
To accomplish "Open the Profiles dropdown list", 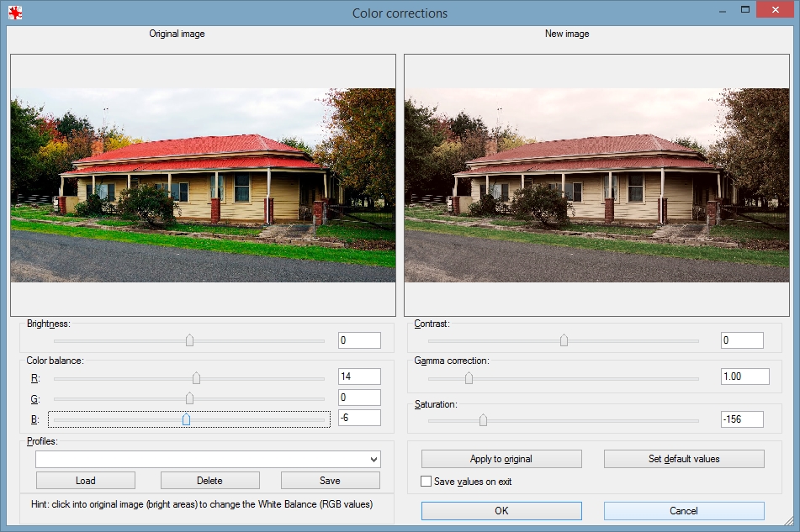I will [x=373, y=459].
